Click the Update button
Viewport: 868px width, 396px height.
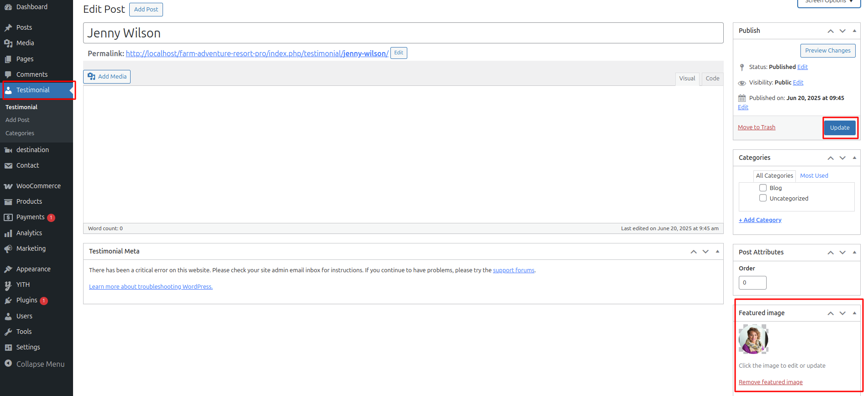pyautogui.click(x=839, y=128)
